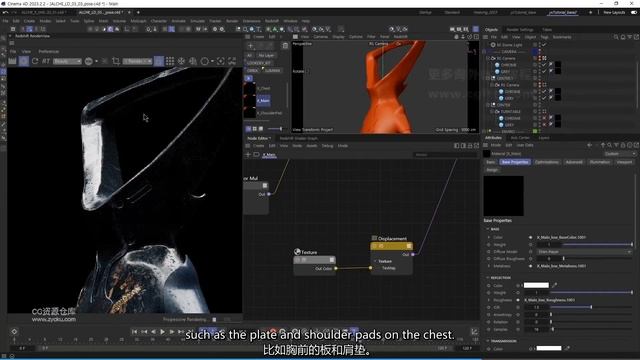Click the eyedropper next to Reflection Color

tap(554, 285)
